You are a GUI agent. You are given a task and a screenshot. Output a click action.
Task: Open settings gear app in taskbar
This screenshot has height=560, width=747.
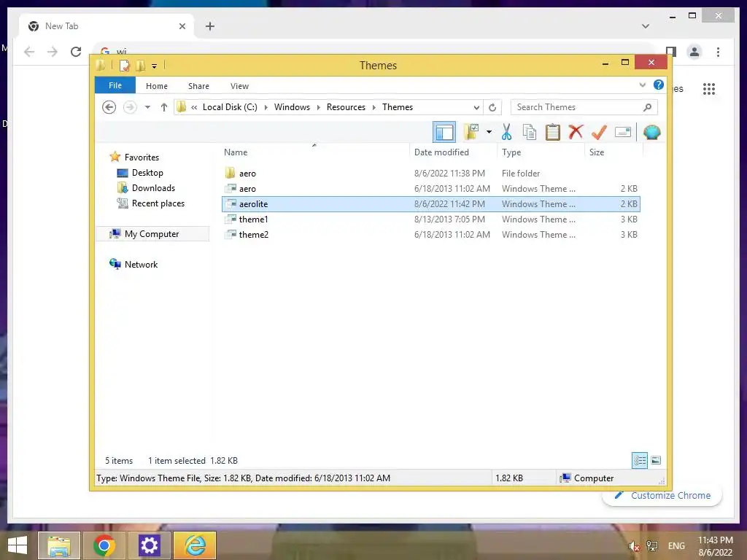pyautogui.click(x=149, y=545)
